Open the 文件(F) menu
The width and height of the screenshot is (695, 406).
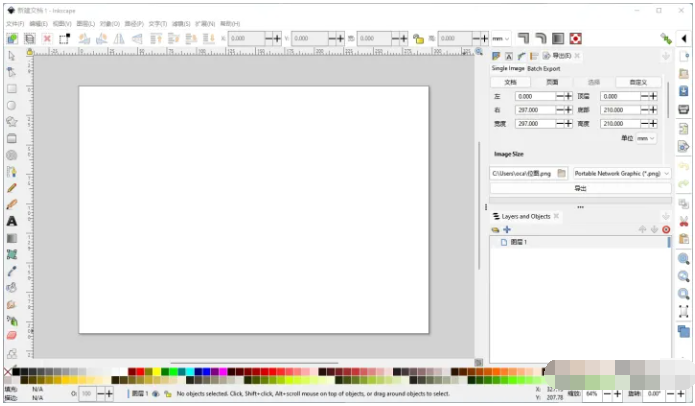tap(14, 22)
